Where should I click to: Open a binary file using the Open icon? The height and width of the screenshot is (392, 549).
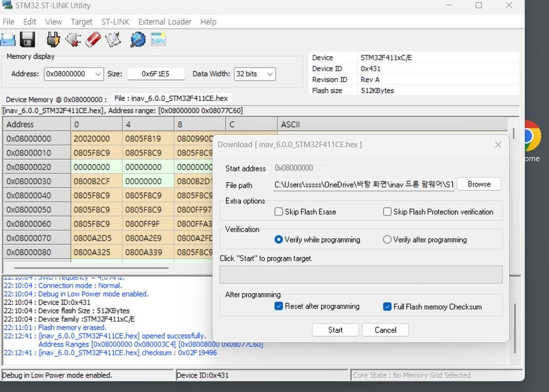(x=8, y=39)
